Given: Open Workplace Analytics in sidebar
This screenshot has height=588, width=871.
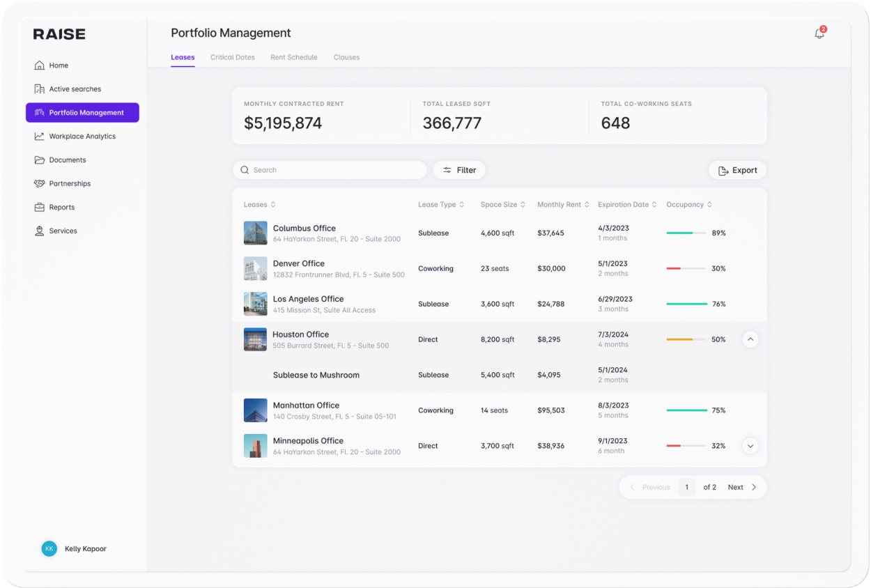Looking at the screenshot, I should [82, 137].
